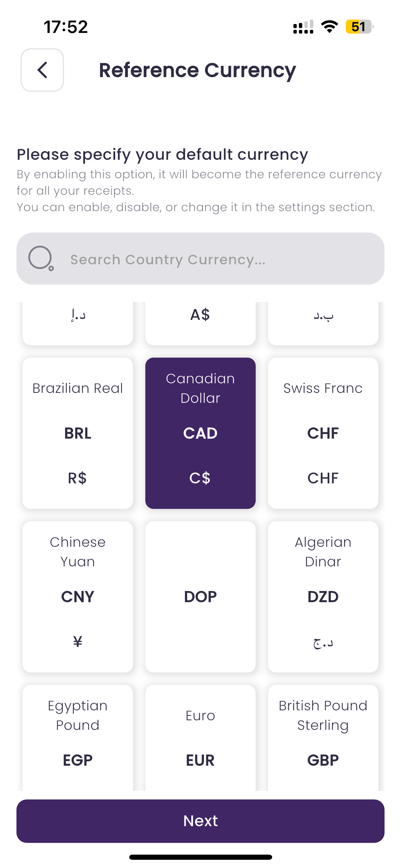Tap the Wi-Fi status icon

[329, 27]
